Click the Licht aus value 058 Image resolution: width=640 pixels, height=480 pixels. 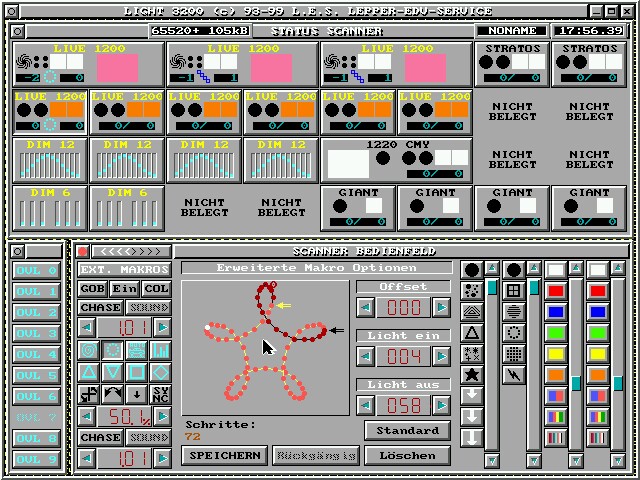click(x=403, y=405)
